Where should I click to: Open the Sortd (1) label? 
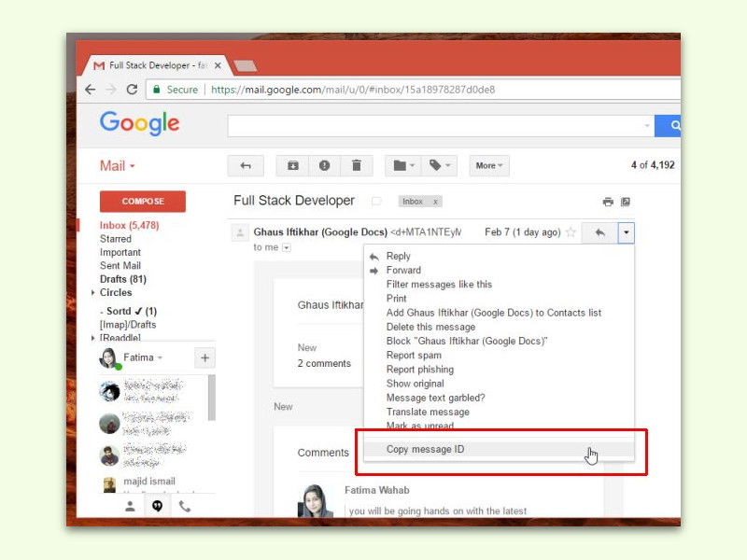pyautogui.click(x=132, y=311)
